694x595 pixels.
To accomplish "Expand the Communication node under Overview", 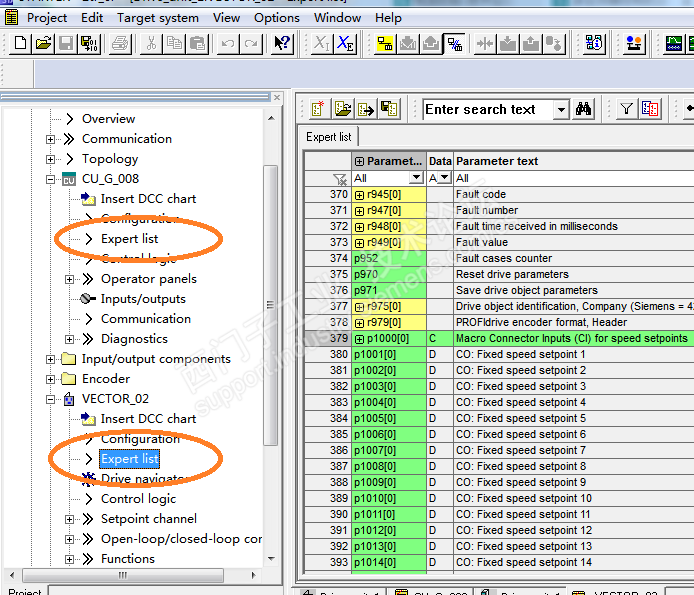I will pyautogui.click(x=50, y=139).
